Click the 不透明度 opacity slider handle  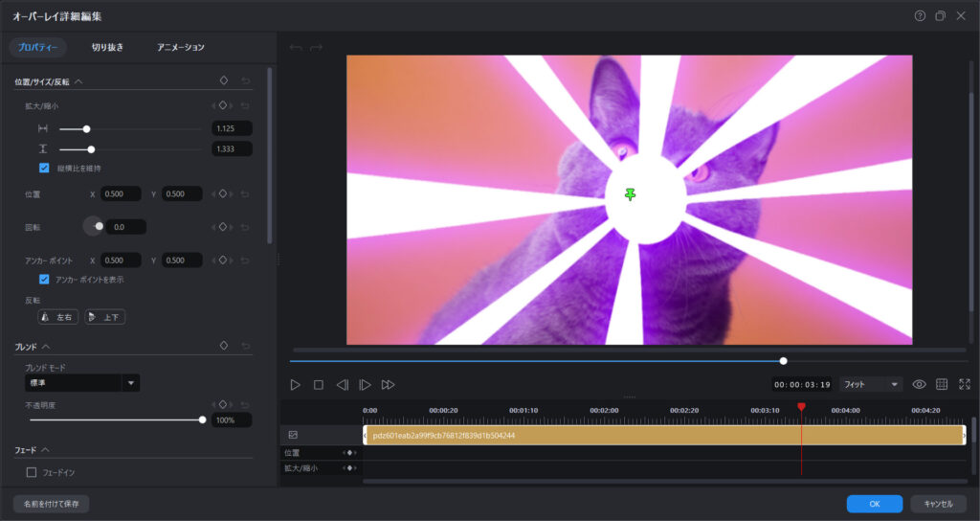pos(202,419)
